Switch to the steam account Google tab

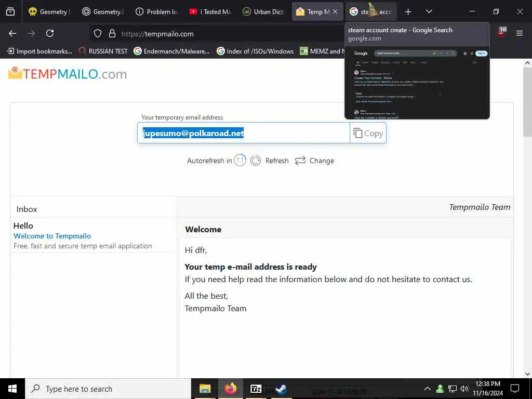[x=371, y=12]
